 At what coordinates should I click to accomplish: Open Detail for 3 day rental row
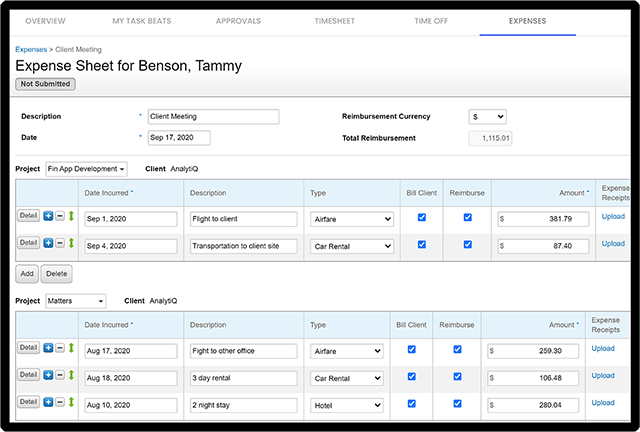tap(29, 374)
